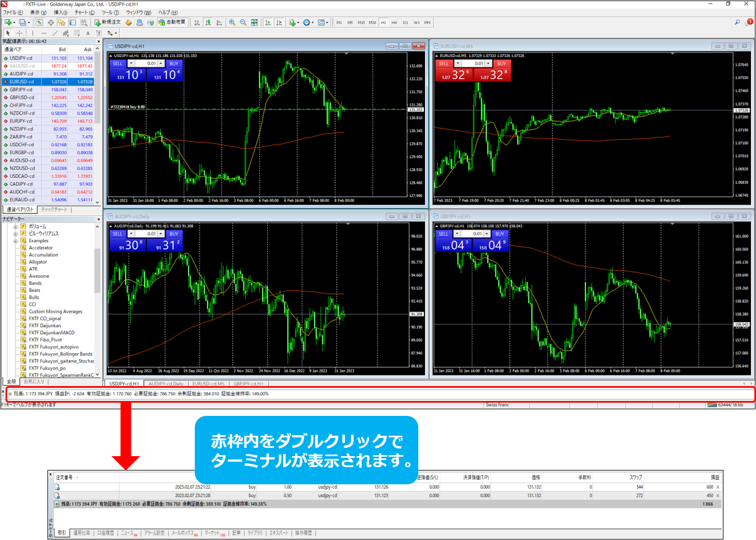Screen dimensions: 756x540
Task: Switch to AUDJPY-cd,Daily chart tab
Action: 166,383
